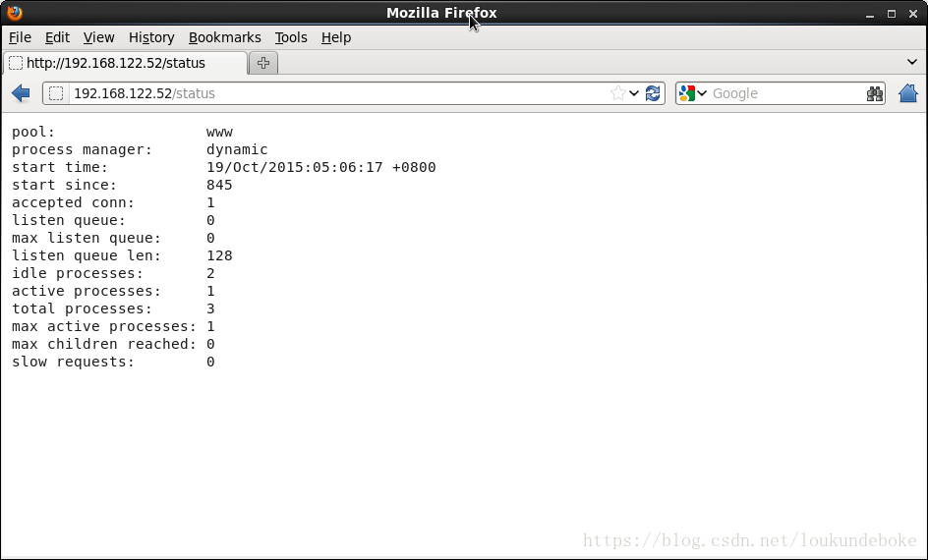Open the Edit menu

coord(57,37)
